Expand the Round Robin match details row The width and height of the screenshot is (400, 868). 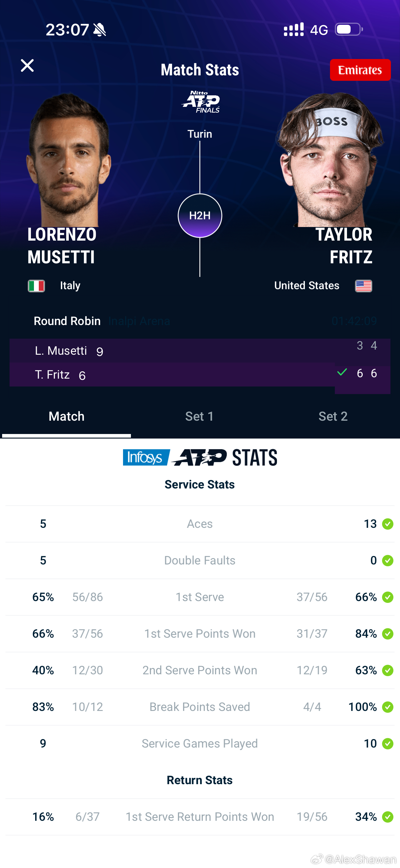(x=66, y=321)
